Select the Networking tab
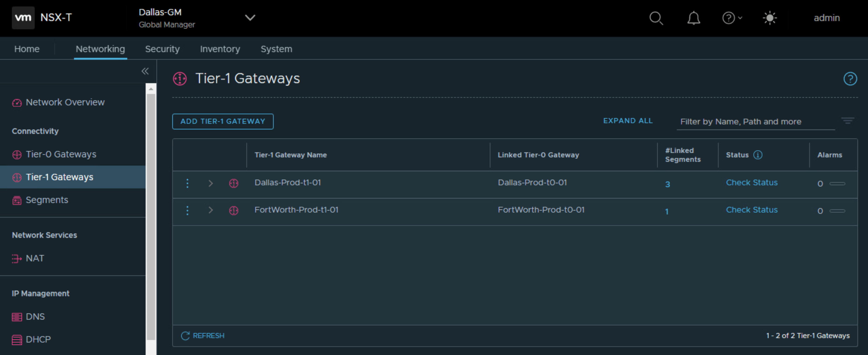868x355 pixels. pos(100,49)
